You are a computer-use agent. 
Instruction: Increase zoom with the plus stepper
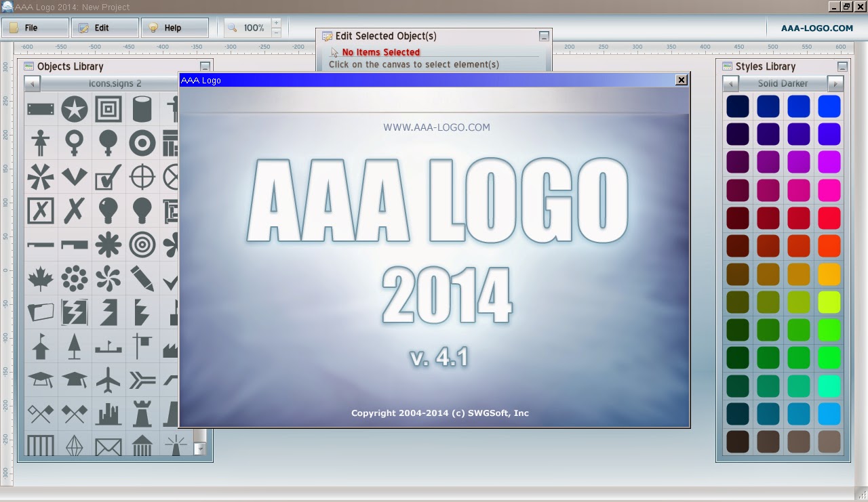click(276, 23)
